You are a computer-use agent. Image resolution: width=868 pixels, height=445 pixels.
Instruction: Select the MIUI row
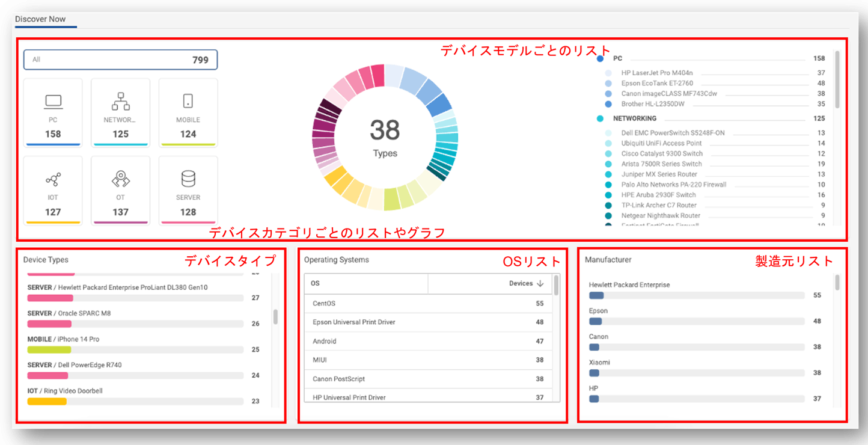pos(428,360)
